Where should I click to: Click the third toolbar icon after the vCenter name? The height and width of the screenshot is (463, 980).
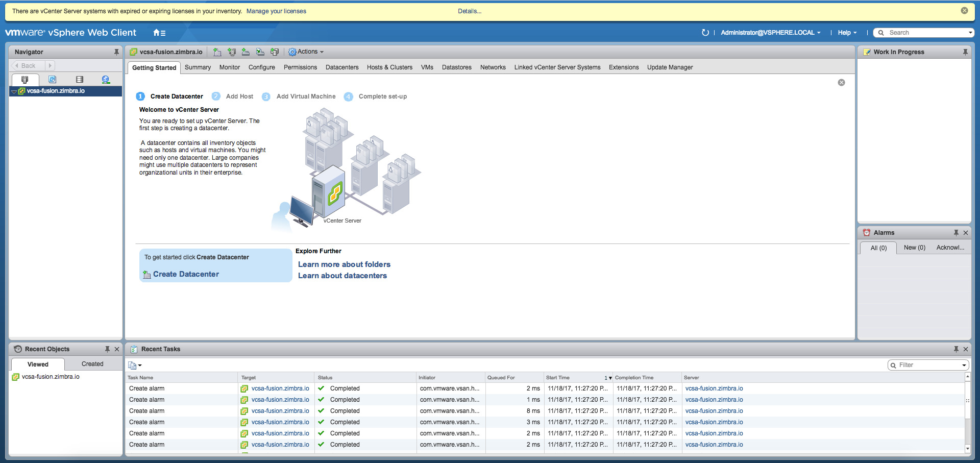click(246, 52)
